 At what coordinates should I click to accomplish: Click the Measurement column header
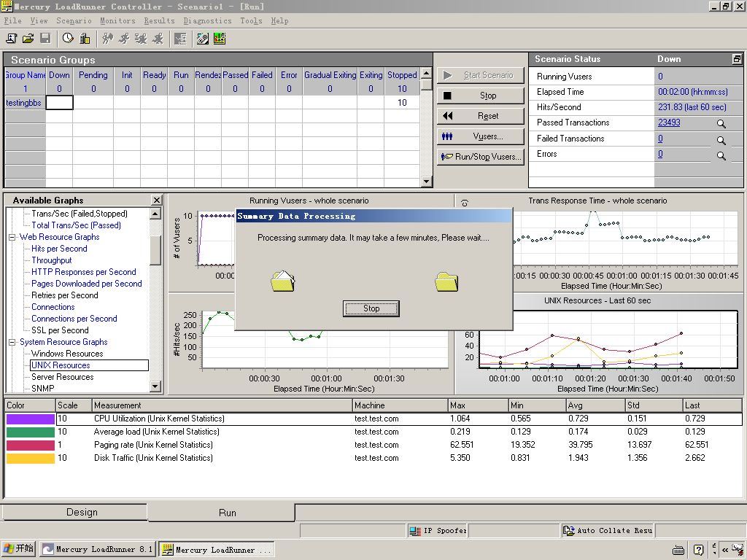click(222, 405)
